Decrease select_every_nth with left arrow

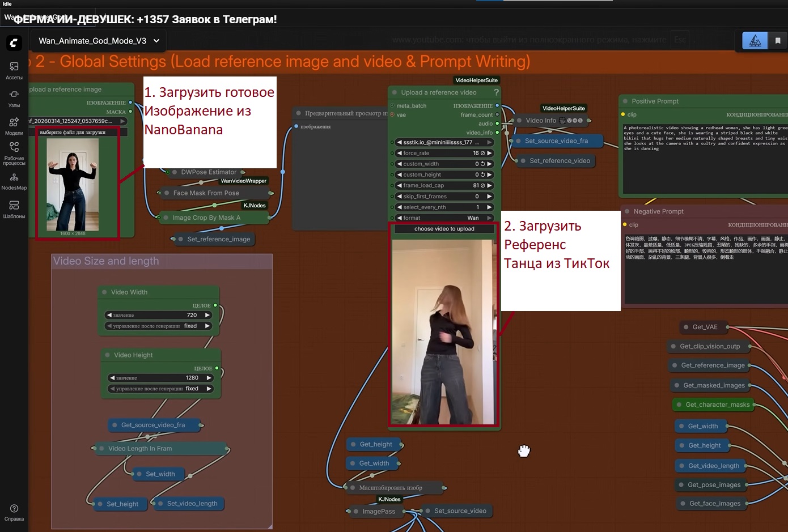coord(399,207)
